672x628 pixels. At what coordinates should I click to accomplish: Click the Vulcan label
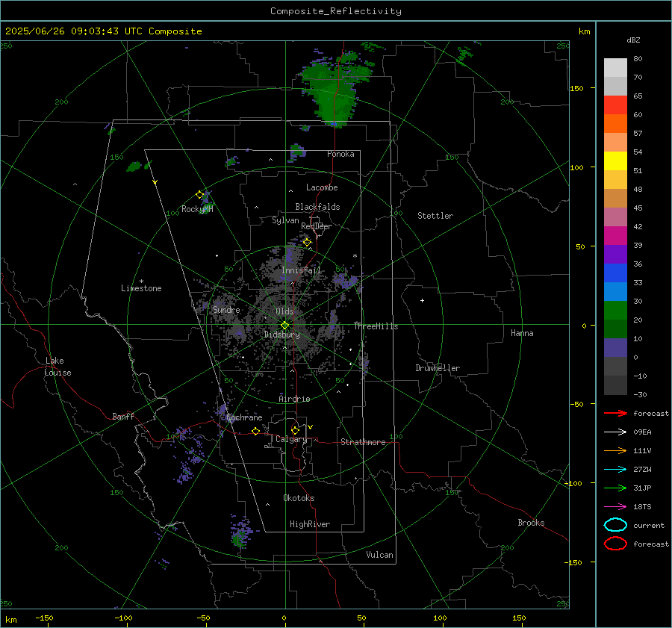tap(379, 555)
